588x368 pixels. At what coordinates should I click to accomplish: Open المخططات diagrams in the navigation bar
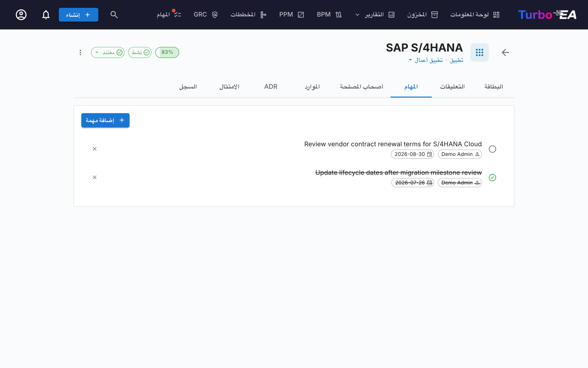[248, 14]
